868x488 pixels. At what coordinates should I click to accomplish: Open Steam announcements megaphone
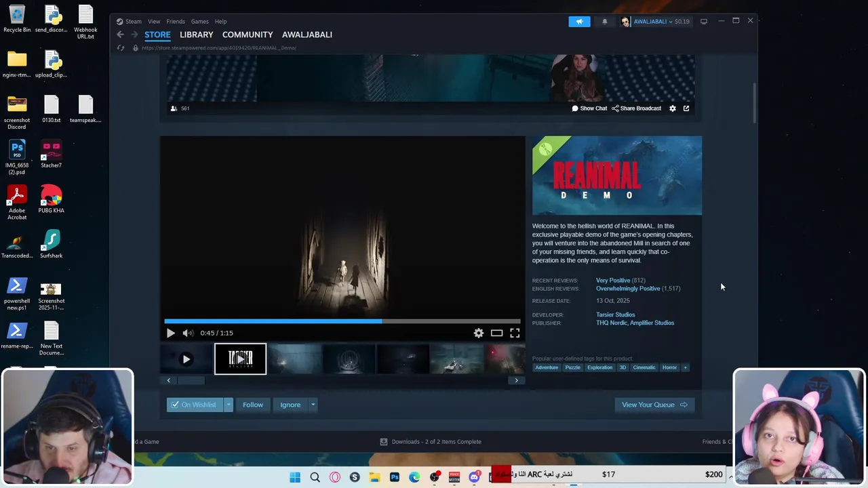[x=580, y=22]
